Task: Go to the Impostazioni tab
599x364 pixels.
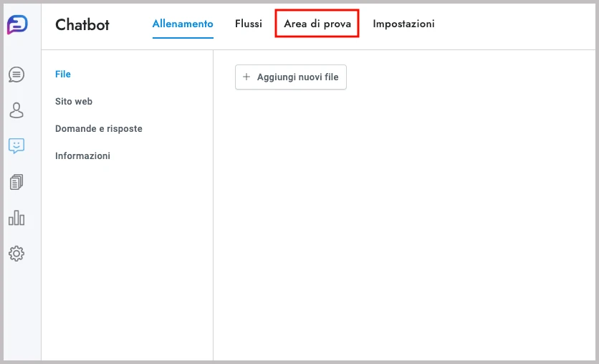Action: click(x=403, y=24)
